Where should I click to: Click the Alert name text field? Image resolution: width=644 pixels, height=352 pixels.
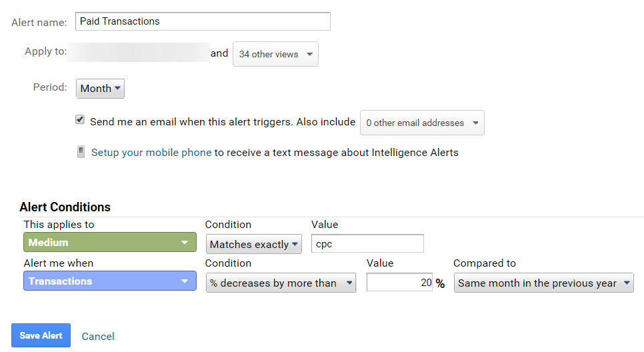pyautogui.click(x=203, y=21)
